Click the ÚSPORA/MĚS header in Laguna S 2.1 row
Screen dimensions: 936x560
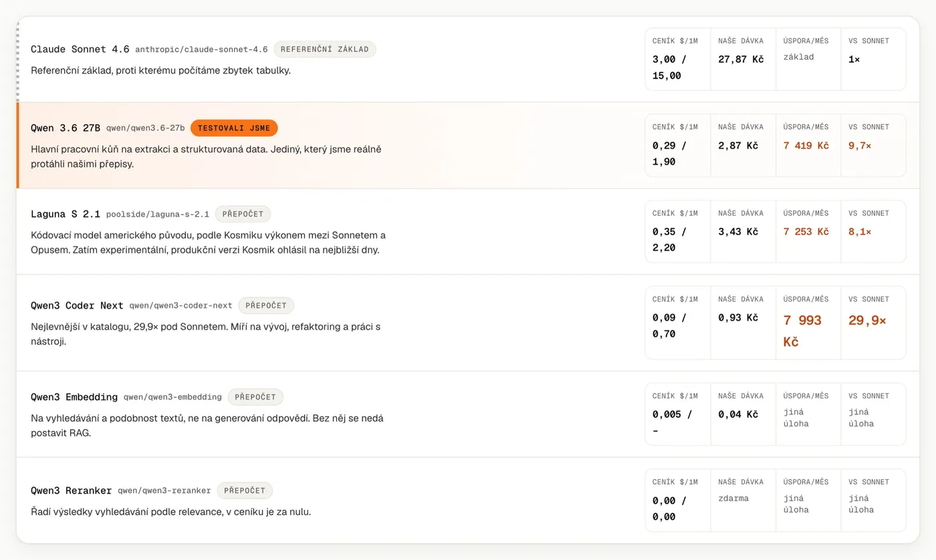[x=806, y=213]
